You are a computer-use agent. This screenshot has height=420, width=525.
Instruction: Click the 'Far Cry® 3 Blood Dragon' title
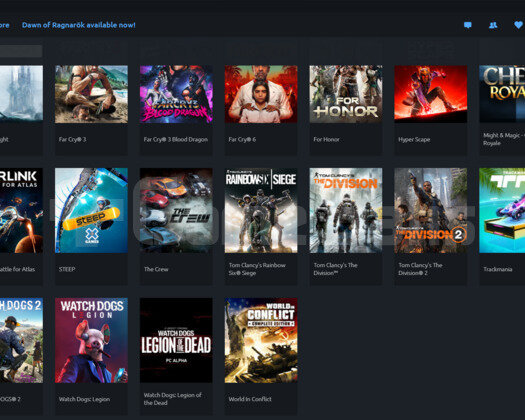tap(176, 139)
